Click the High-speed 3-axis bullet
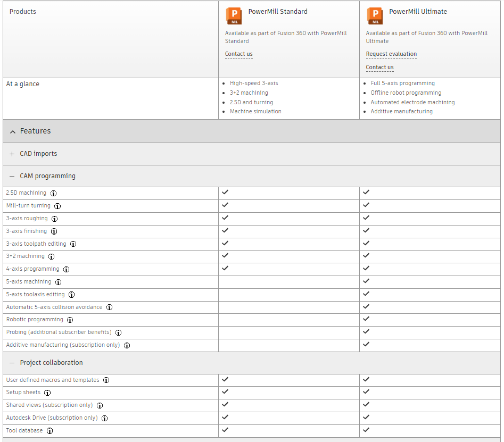Image resolution: width=504 pixels, height=442 pixels. [x=254, y=83]
